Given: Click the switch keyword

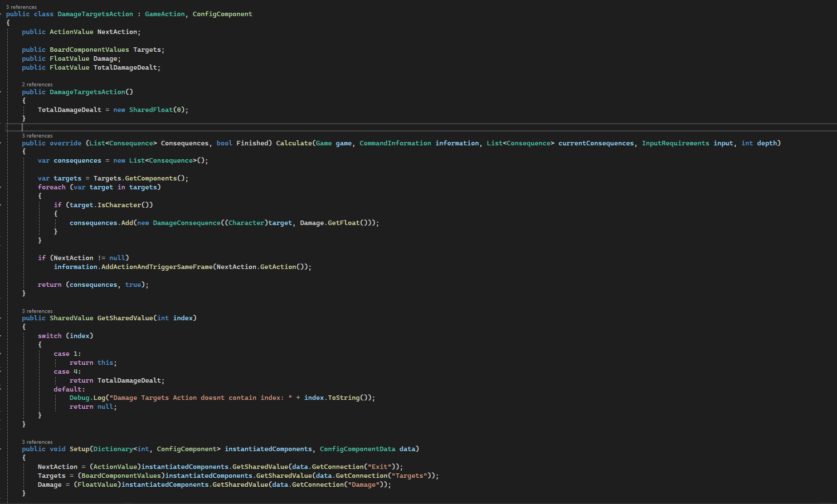Looking at the screenshot, I should tap(50, 336).
